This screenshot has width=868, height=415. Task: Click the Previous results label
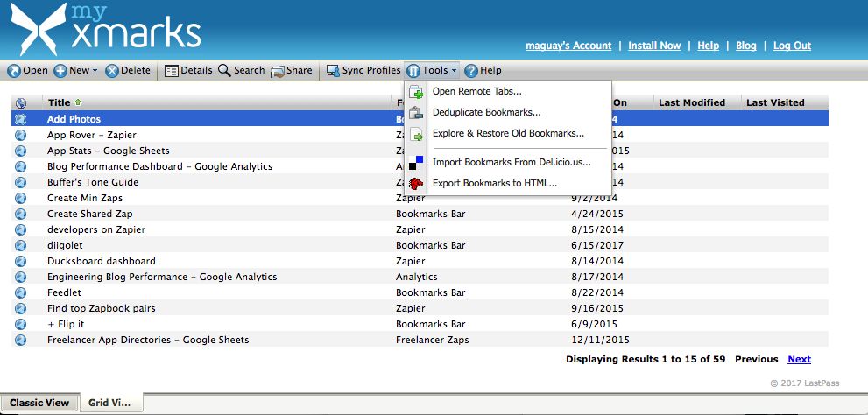[x=756, y=359]
